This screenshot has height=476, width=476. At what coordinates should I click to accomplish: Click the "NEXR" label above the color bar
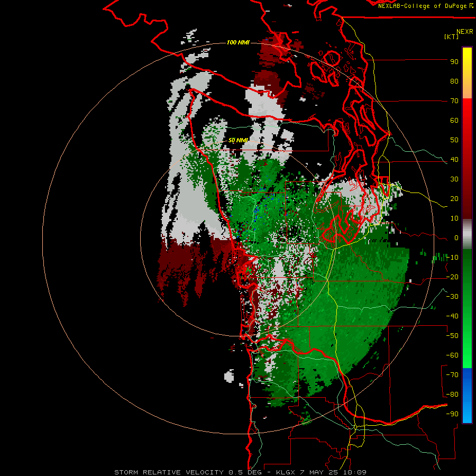tap(465, 32)
